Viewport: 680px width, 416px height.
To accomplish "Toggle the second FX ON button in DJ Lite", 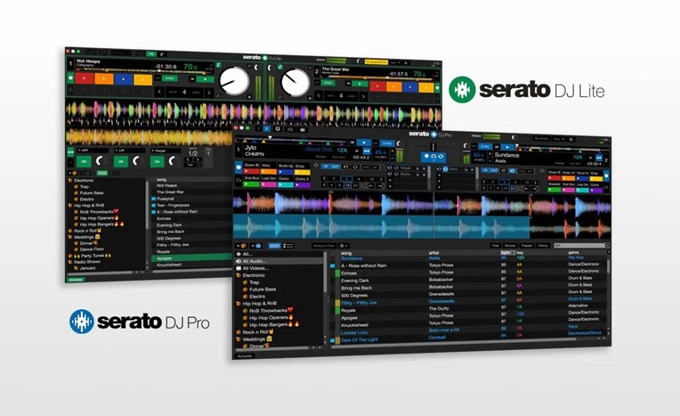I will [121, 162].
